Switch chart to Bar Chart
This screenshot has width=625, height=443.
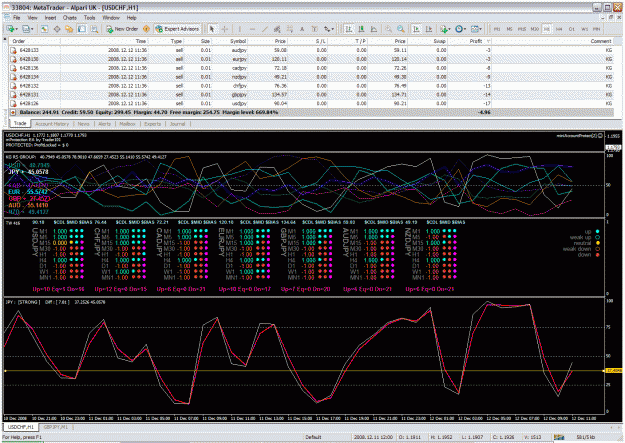348,29
